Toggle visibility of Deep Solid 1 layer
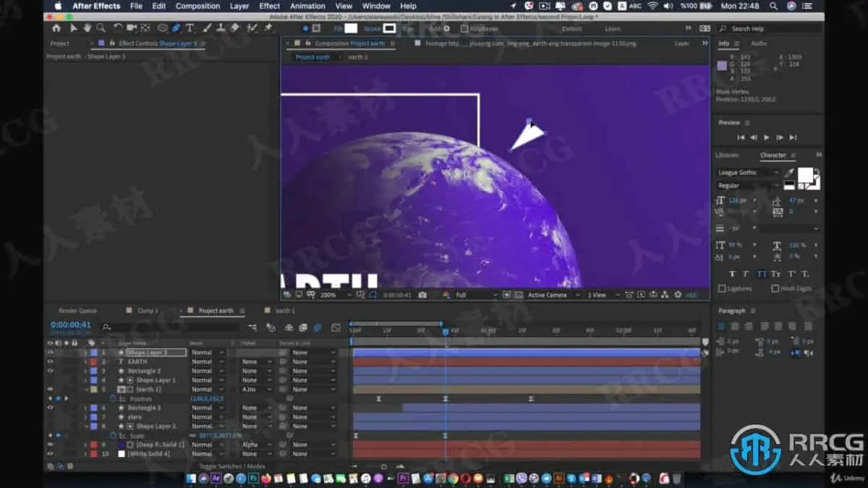 point(50,445)
